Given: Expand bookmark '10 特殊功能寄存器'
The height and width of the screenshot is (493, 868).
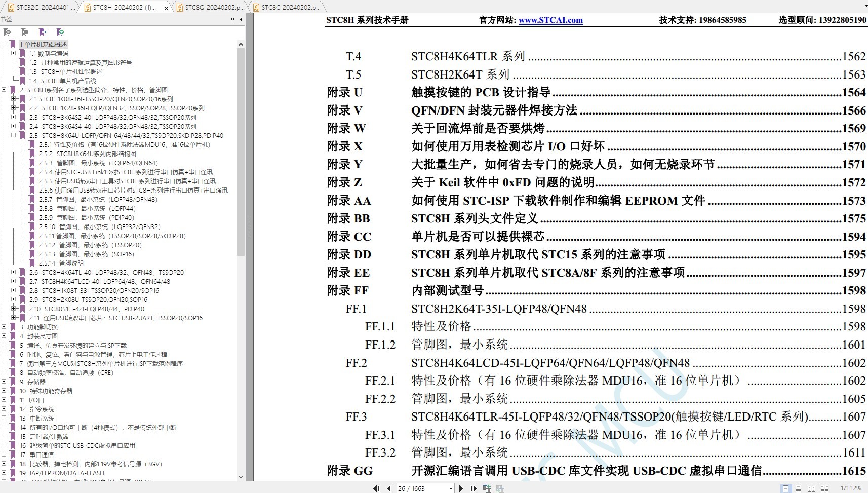Looking at the screenshot, I should coord(4,391).
